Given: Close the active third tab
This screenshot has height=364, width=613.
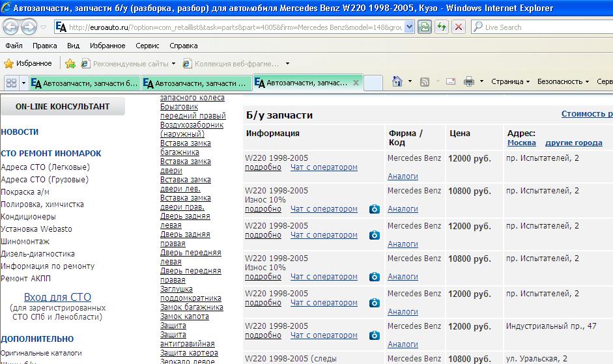Looking at the screenshot, I should [356, 83].
